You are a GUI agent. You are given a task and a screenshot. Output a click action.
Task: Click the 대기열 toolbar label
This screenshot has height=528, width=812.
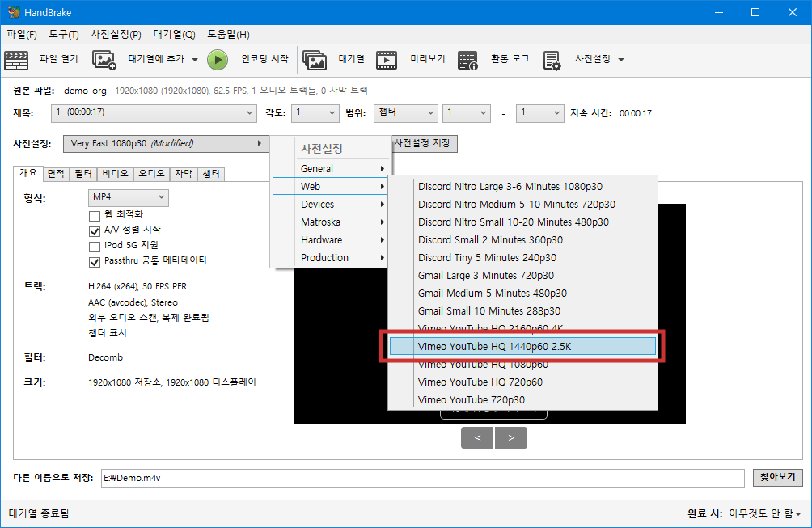(351, 59)
